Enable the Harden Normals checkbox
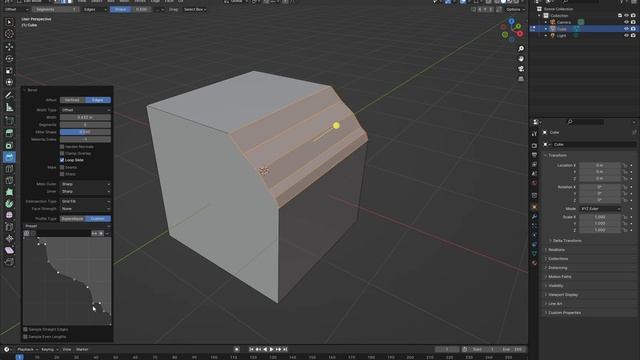 coord(62,147)
